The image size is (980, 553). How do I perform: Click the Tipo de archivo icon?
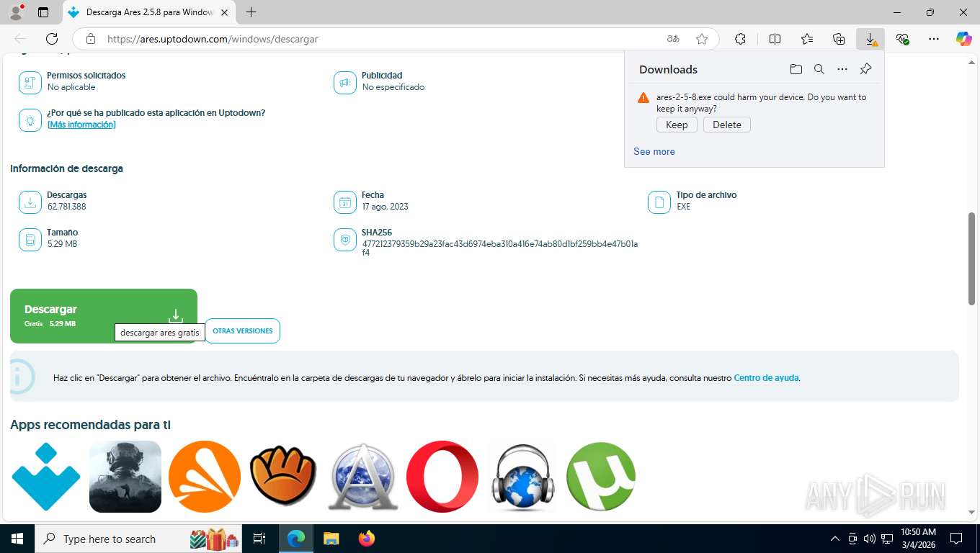pos(659,202)
